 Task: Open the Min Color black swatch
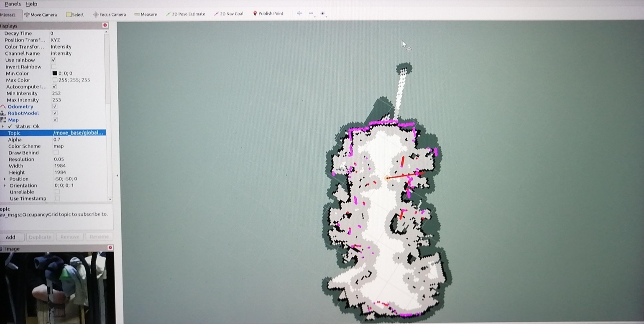(x=55, y=74)
